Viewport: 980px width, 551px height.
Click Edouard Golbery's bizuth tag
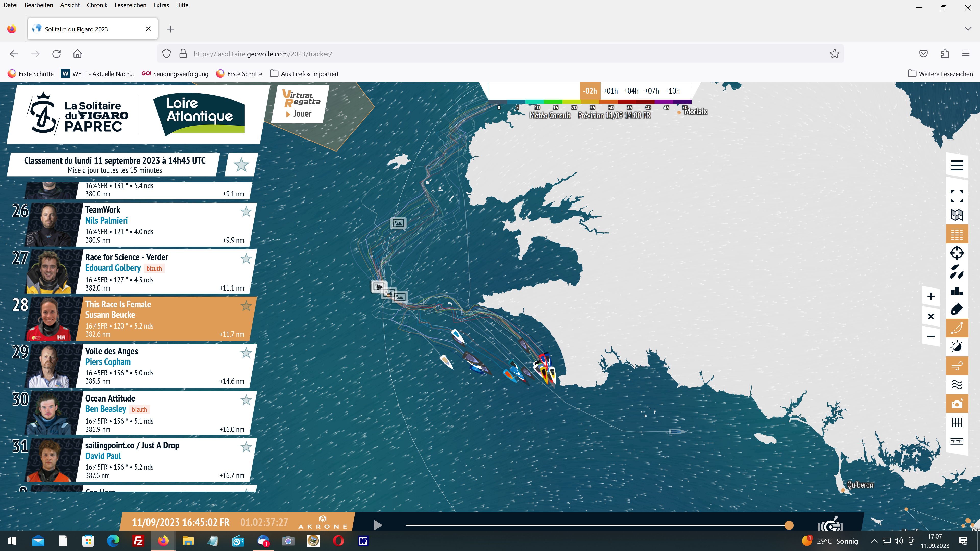154,268
